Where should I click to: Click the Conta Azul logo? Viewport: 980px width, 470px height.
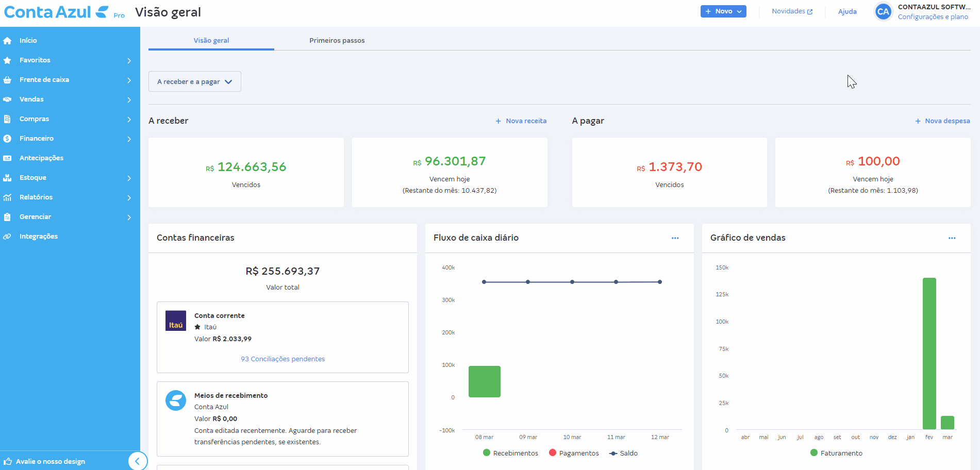[x=57, y=12]
